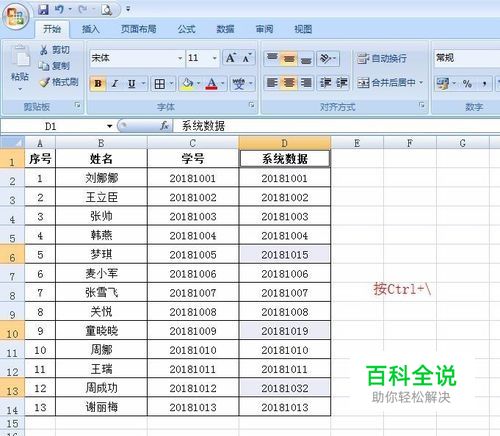Click the Office button logo
This screenshot has height=436, width=500.
click(16, 17)
